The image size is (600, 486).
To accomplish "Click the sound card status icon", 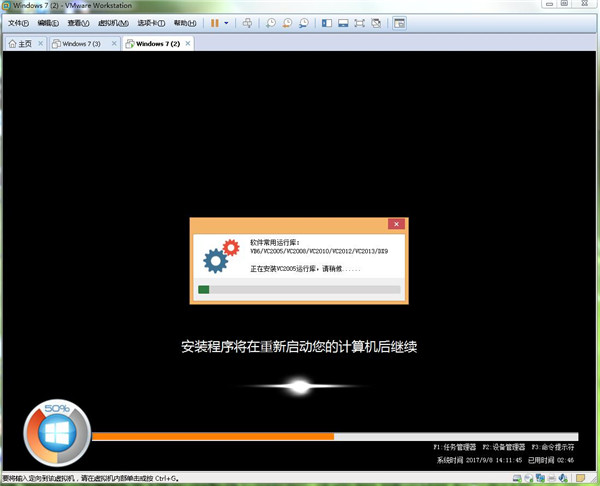I will (563, 478).
